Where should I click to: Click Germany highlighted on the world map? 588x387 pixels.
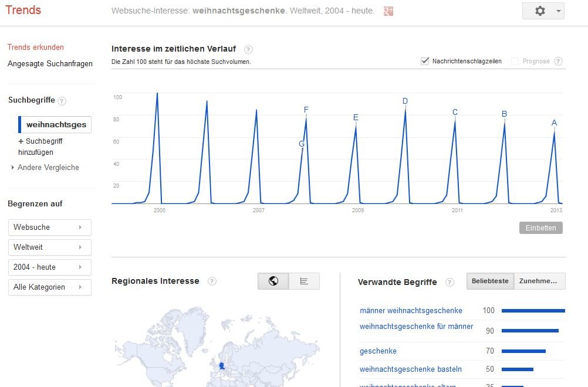(222, 366)
